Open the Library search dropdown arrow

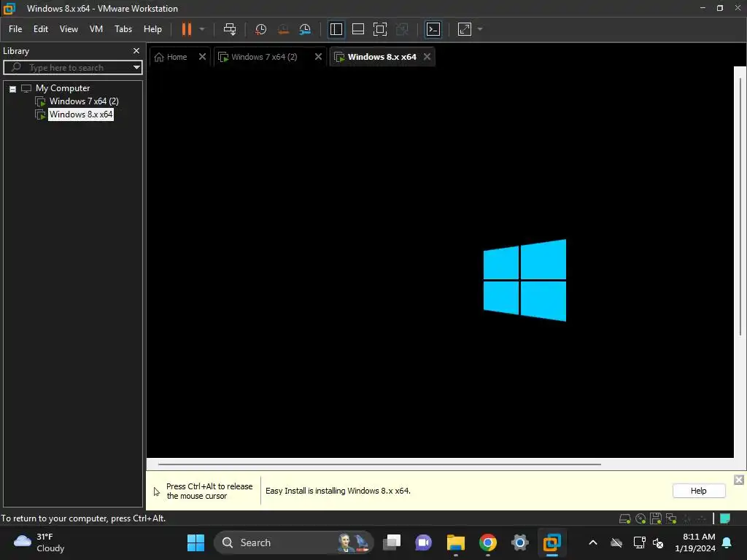click(x=136, y=68)
